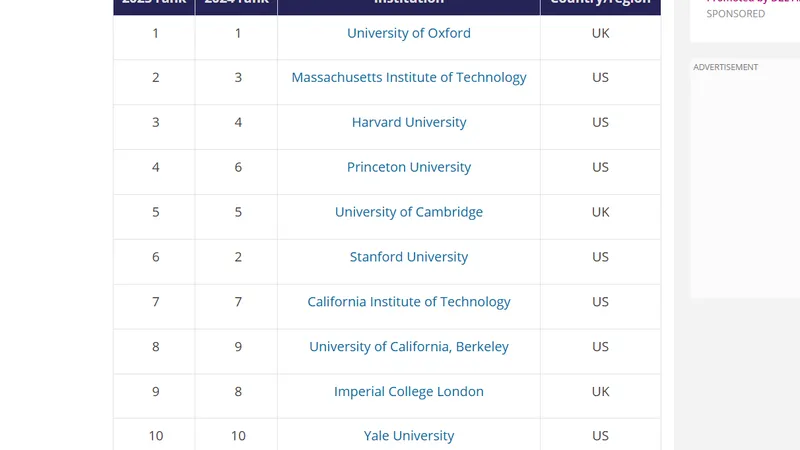Screen dimensions: 800x450
Task: Click the Institution column header
Action: [x=409, y=3]
